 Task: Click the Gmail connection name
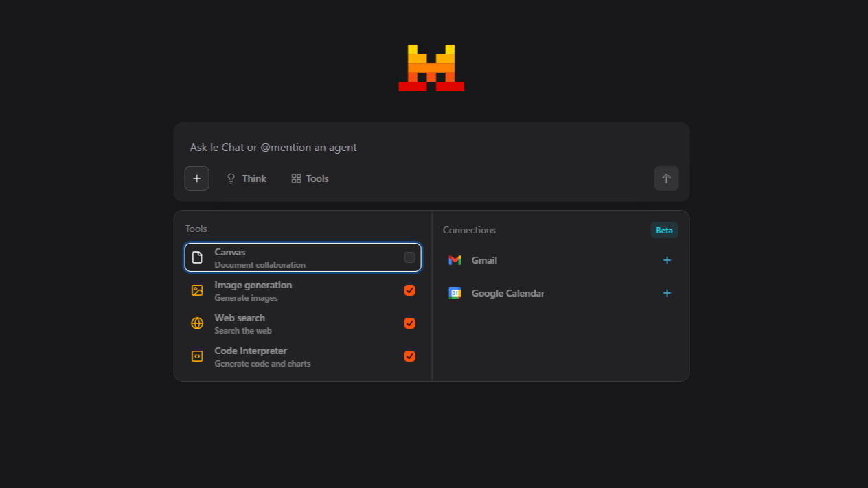click(x=484, y=260)
